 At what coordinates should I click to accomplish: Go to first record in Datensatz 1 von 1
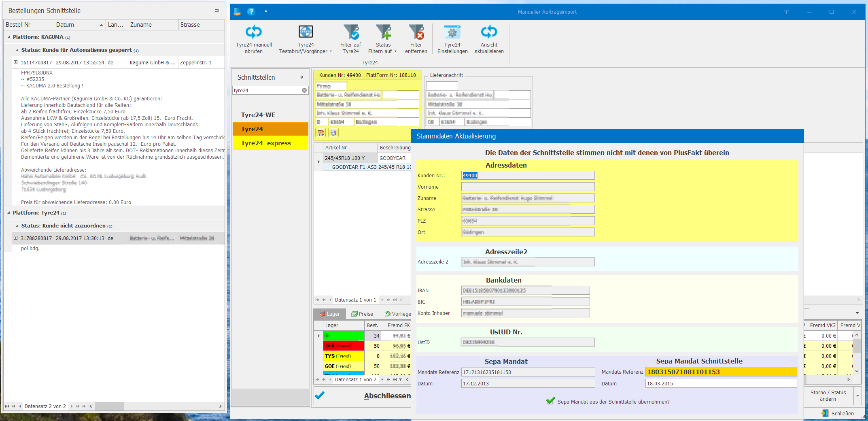pos(317,300)
